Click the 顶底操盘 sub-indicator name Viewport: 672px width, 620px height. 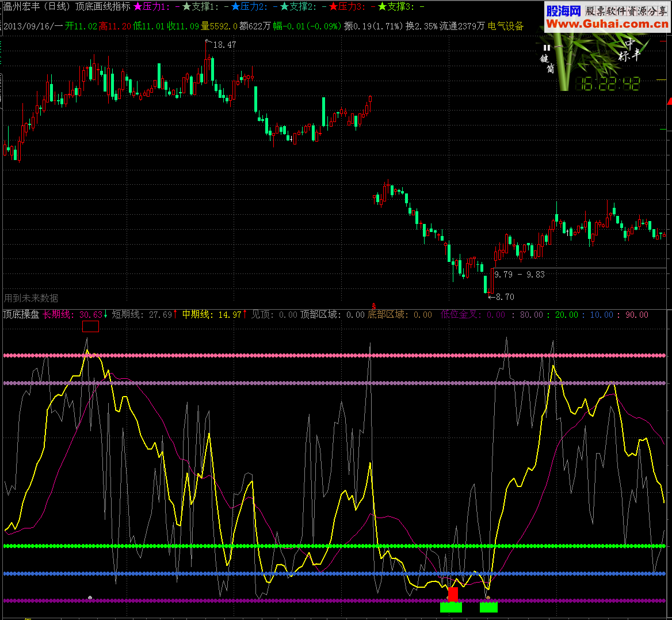[21, 315]
